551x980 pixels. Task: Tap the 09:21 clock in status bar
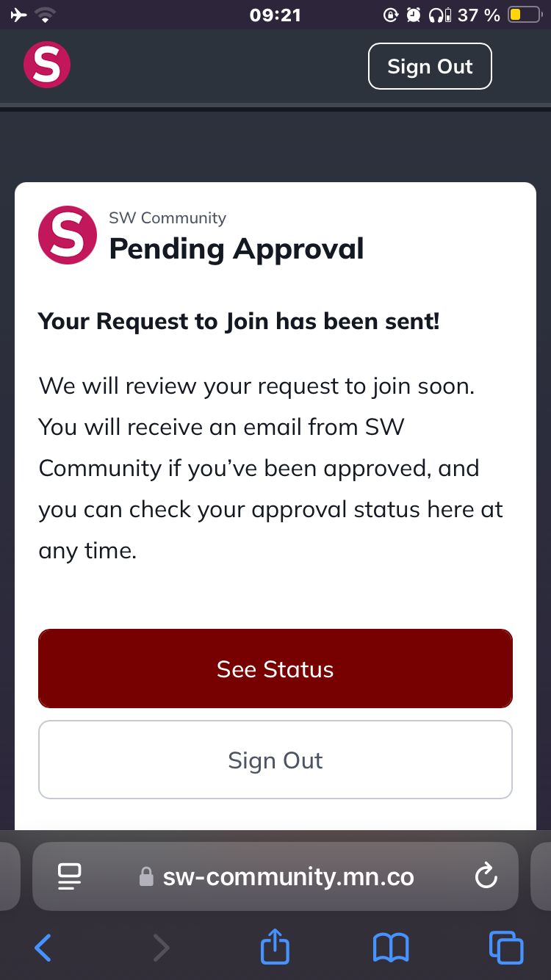(x=275, y=15)
